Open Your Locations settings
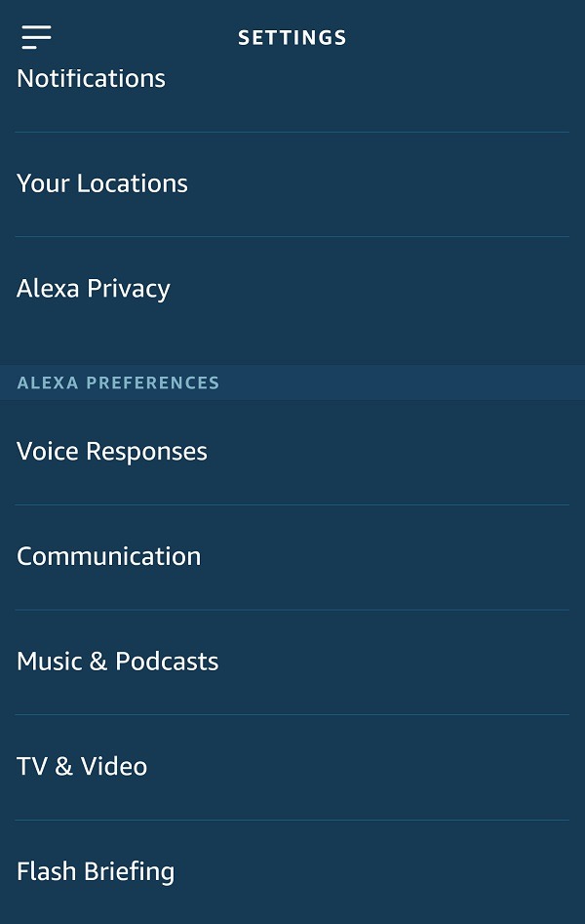This screenshot has width=585, height=924. coord(102,182)
